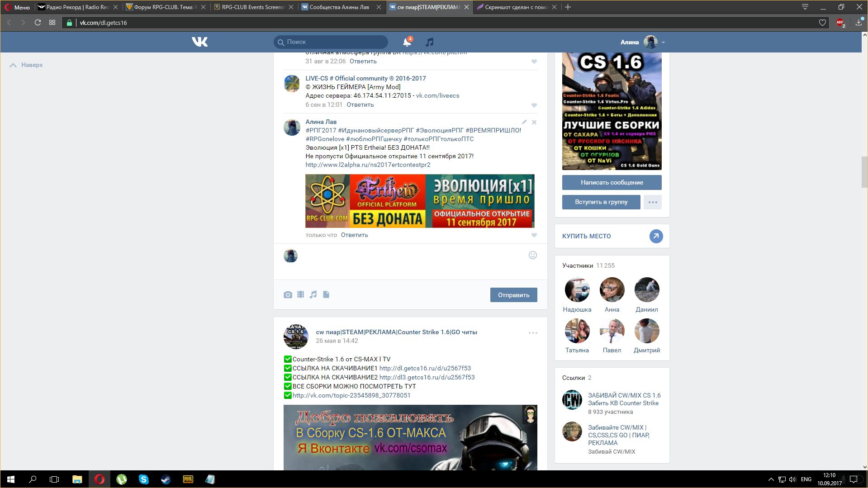This screenshot has width=868, height=488.
Task: Attach audio with the note icon
Action: coord(313,294)
